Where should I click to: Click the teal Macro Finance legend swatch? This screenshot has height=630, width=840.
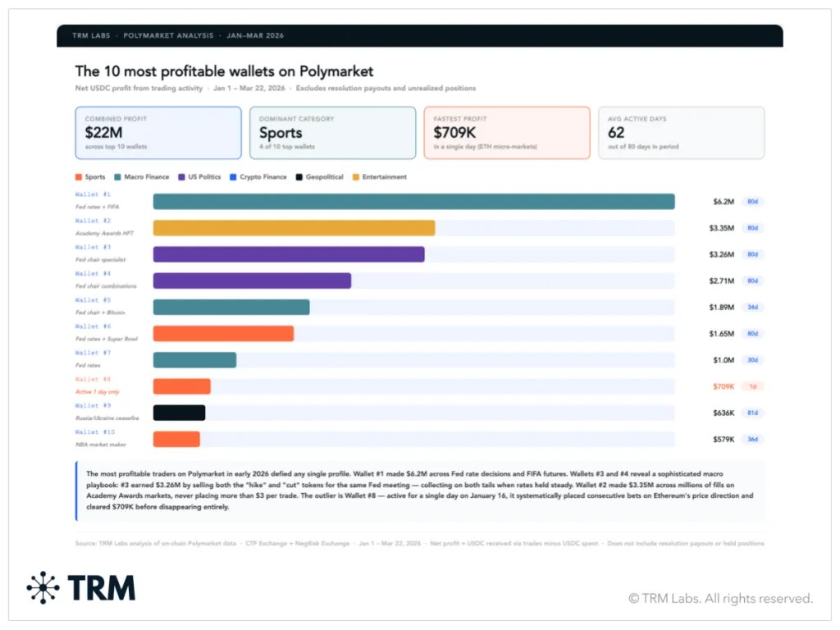point(118,177)
